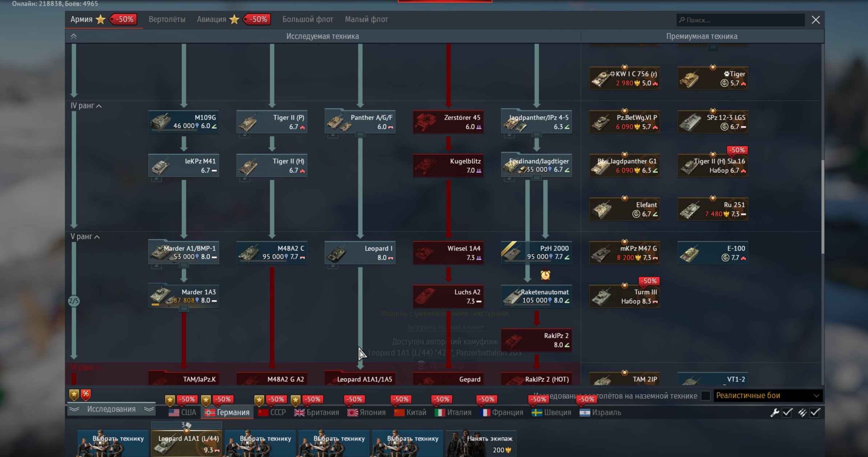This screenshot has height=457, width=868.
Task: Click the double-chevron collapse icon above tree
Action: click(x=74, y=36)
